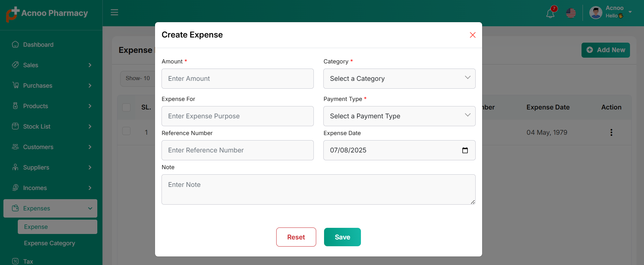Click the Acnoo user avatar
This screenshot has height=265, width=644.
(596, 13)
